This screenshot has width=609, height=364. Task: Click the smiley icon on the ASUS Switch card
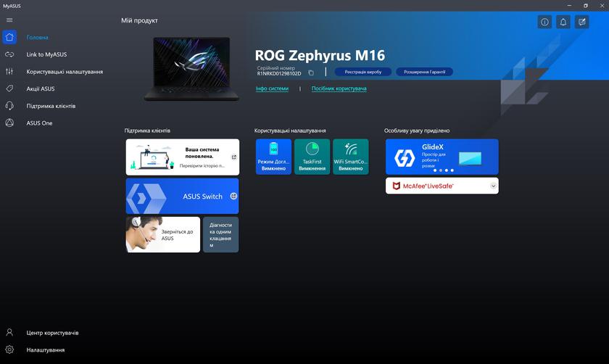pos(233,197)
